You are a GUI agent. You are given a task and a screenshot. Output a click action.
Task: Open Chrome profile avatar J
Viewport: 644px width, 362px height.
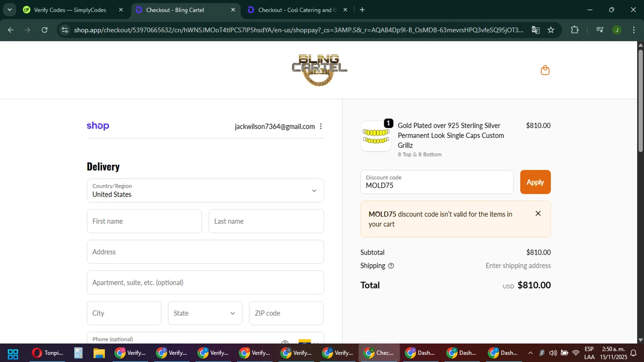pos(617,30)
